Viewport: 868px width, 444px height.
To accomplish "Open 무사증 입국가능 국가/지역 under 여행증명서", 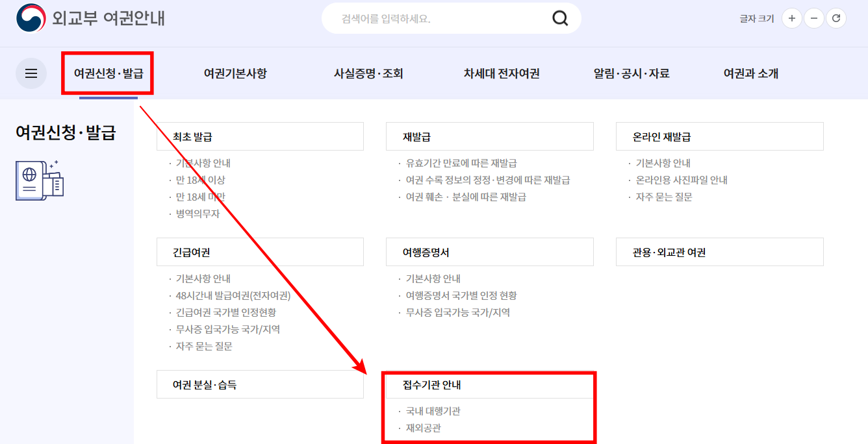I will [458, 312].
